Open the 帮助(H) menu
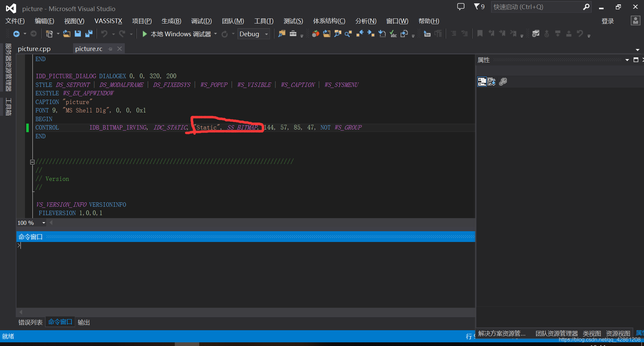Screen dimensions: 644x346 429,21
